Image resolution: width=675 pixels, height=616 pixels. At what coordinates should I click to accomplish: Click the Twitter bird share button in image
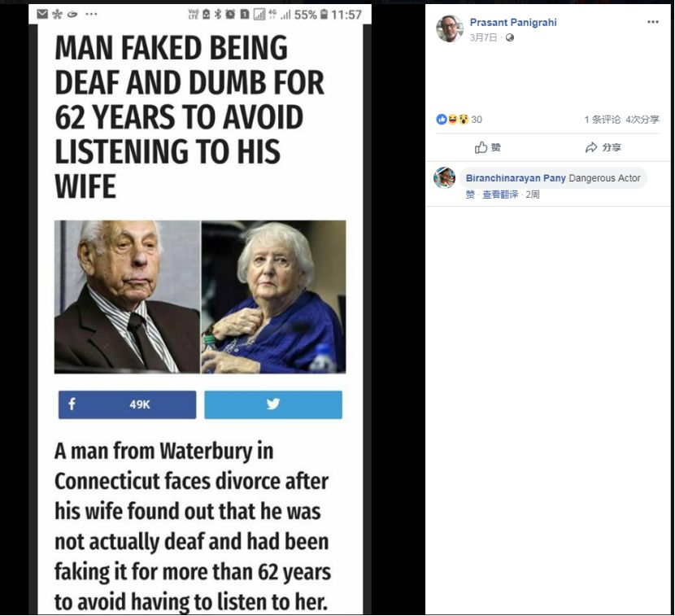272,404
